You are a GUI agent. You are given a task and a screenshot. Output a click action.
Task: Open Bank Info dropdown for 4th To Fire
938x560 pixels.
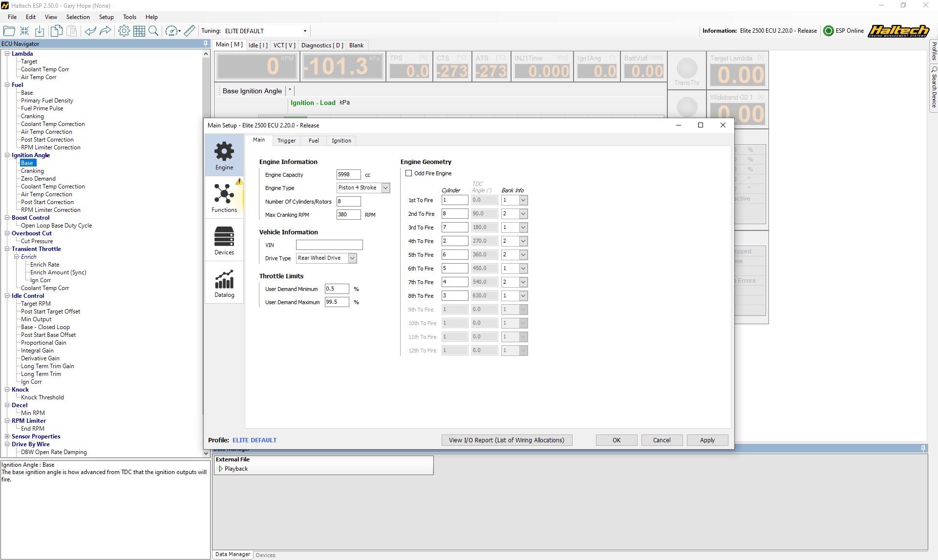[x=523, y=241]
